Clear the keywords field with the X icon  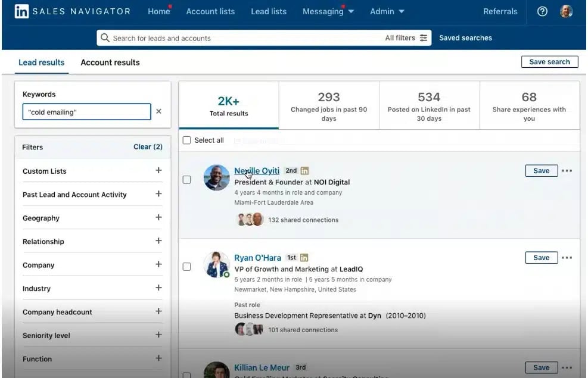pyautogui.click(x=158, y=111)
